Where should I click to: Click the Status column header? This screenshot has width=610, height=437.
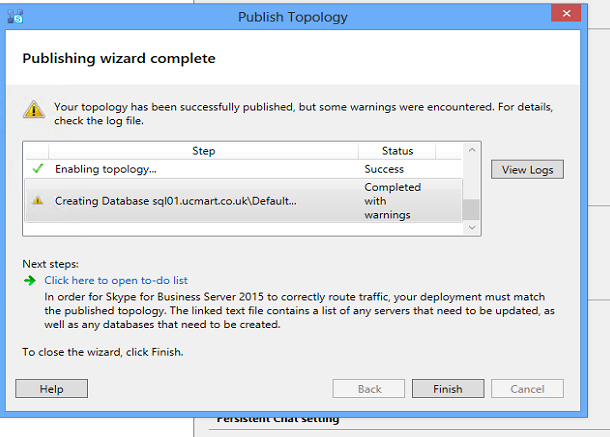[397, 151]
